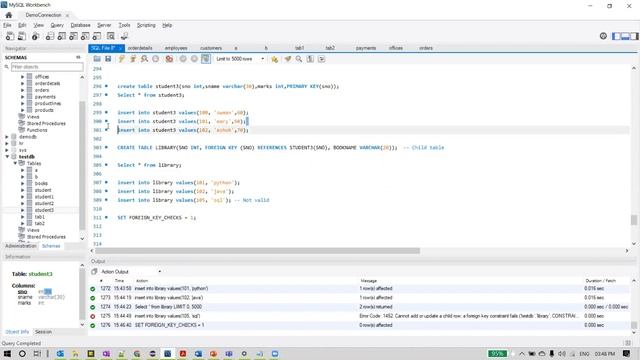Close the SQL File tab
Viewport: 640px width, 360px height.
tap(121, 48)
